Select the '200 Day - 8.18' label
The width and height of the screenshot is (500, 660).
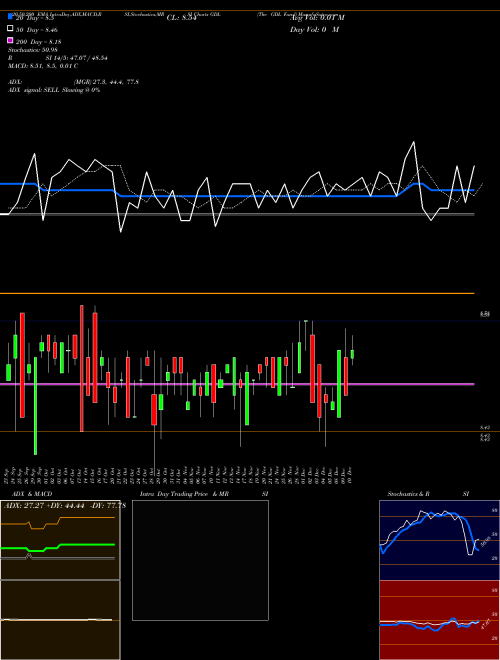click(38, 42)
